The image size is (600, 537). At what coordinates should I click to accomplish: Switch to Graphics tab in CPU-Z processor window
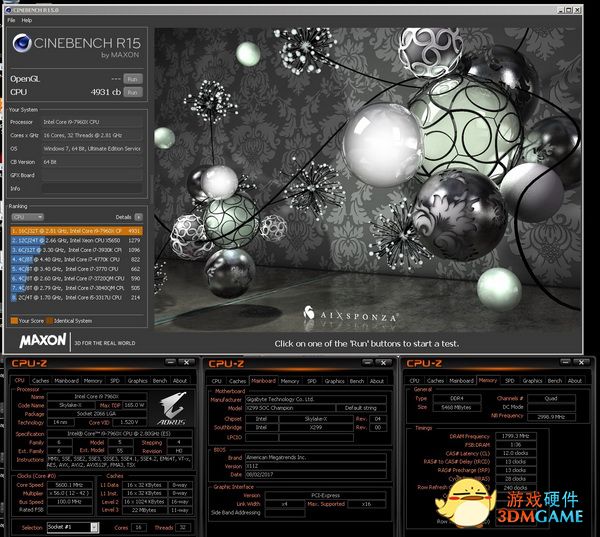pyautogui.click(x=137, y=380)
